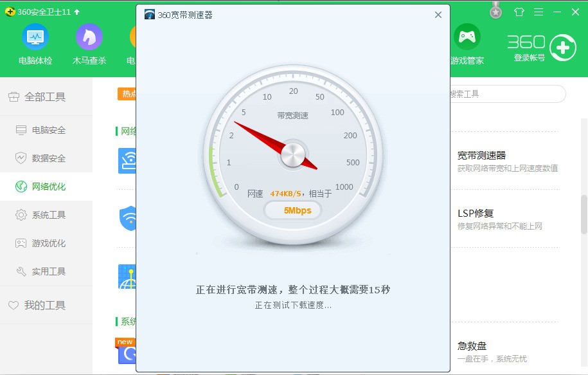Close the 360安全卫士 main window
The image size is (588, 375).
point(576,12)
